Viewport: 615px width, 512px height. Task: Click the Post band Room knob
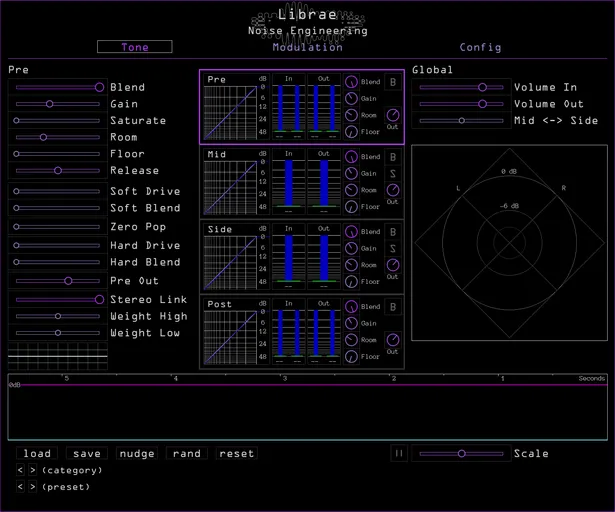coord(351,340)
